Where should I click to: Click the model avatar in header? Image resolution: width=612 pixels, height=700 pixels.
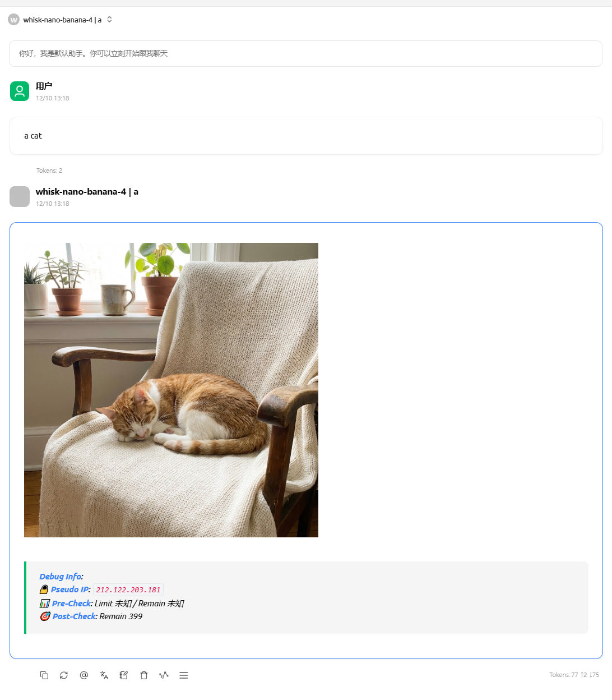[x=13, y=20]
